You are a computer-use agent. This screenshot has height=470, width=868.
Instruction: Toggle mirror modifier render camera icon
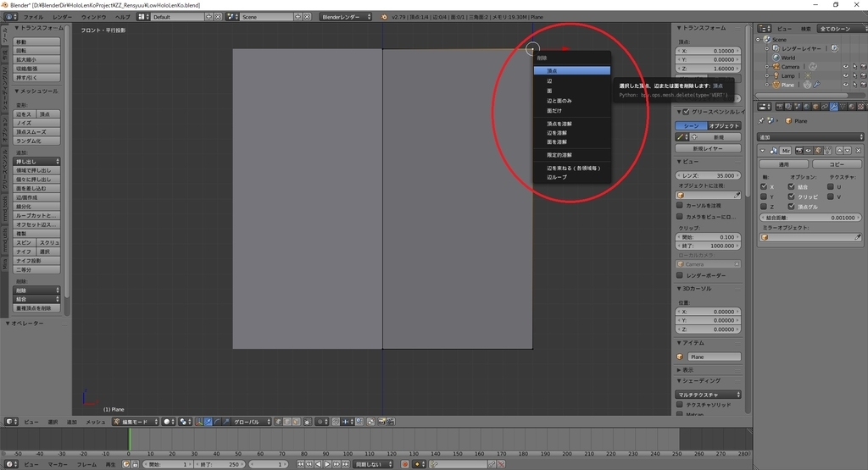(x=798, y=151)
